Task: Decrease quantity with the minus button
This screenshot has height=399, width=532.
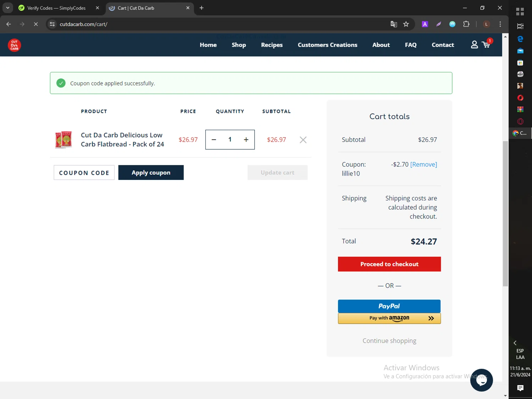Action: pos(214,140)
